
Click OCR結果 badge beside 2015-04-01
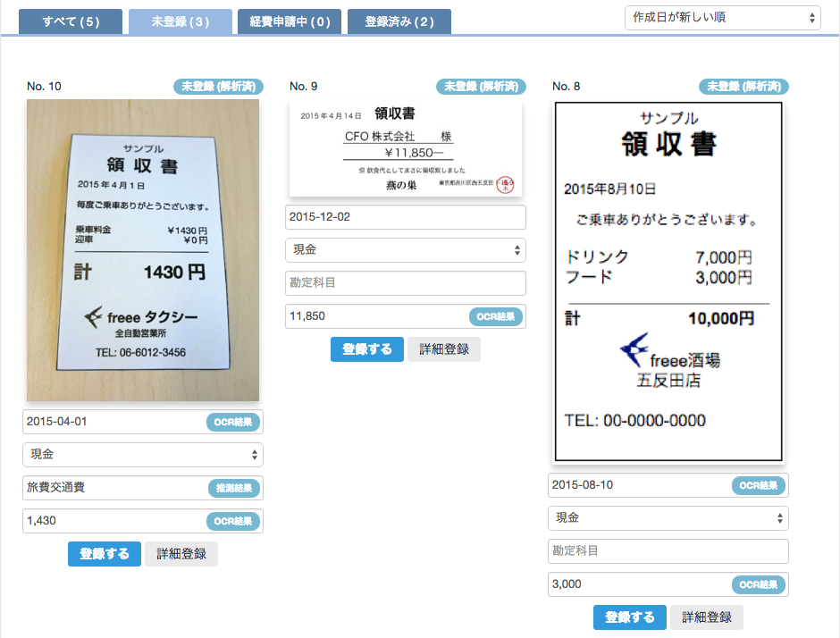pos(233,422)
